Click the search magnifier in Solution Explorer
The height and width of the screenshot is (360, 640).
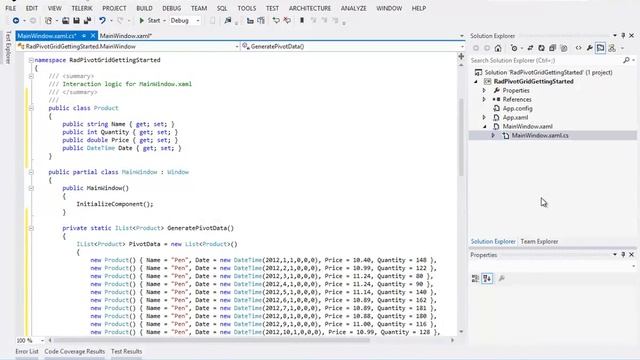(627, 60)
